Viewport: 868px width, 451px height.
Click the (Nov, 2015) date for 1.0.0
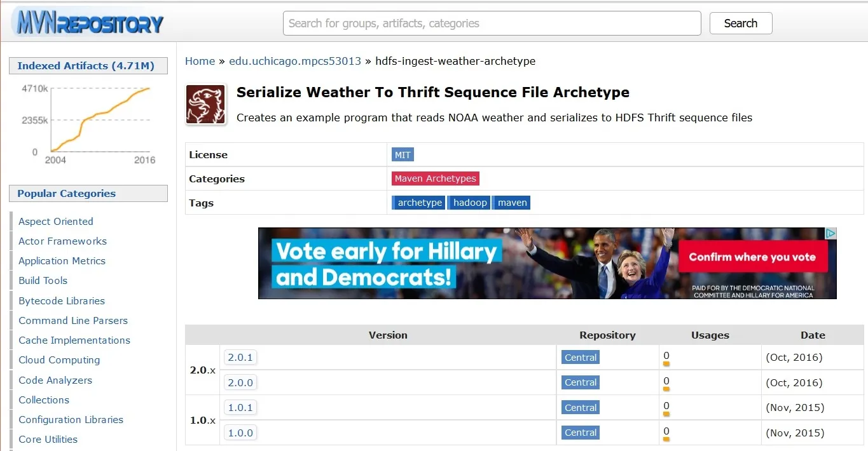(x=795, y=433)
